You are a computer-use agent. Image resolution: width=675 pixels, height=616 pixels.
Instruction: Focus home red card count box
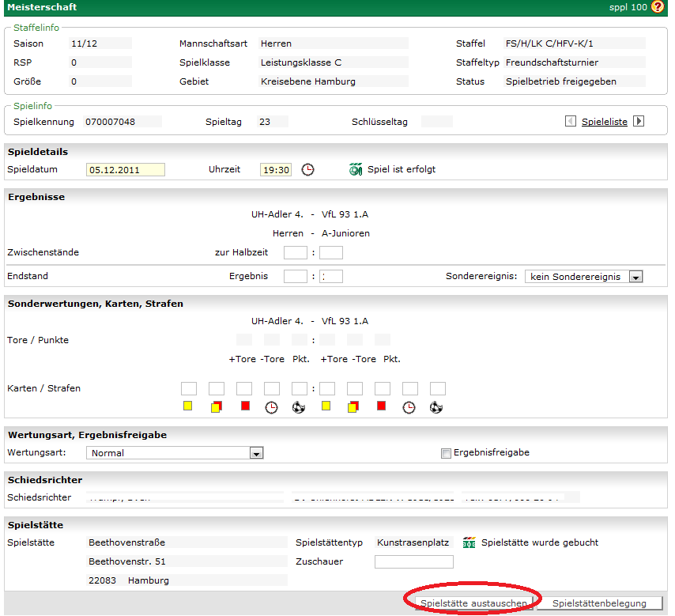pos(244,388)
